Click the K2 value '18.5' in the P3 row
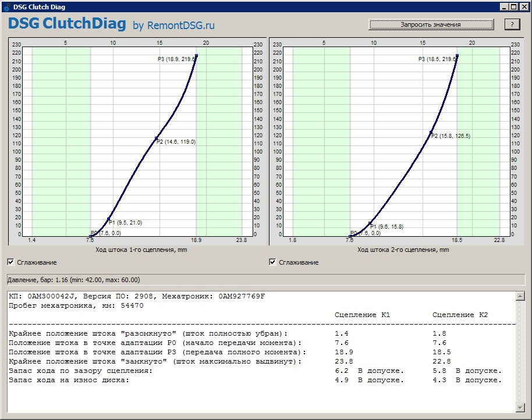Image resolution: width=532 pixels, height=420 pixels. coord(442,352)
